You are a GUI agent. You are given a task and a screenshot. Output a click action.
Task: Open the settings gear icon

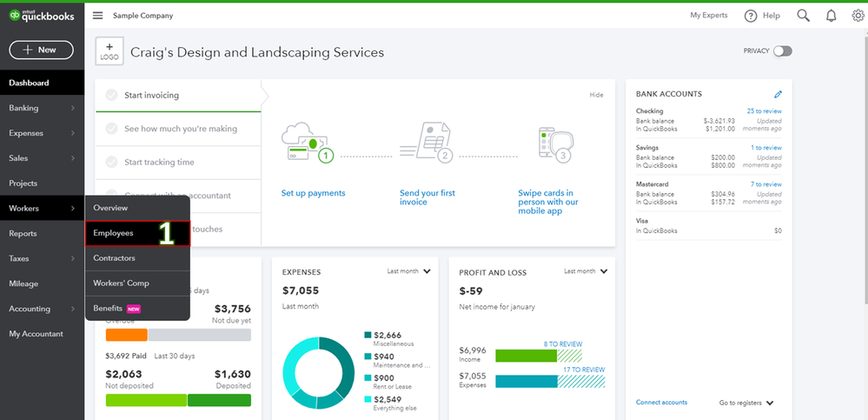[858, 16]
